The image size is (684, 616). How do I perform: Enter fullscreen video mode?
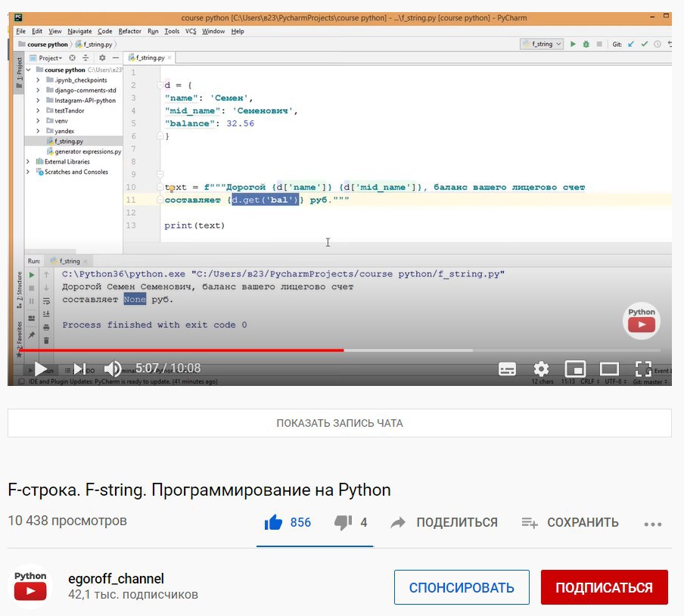(x=643, y=369)
